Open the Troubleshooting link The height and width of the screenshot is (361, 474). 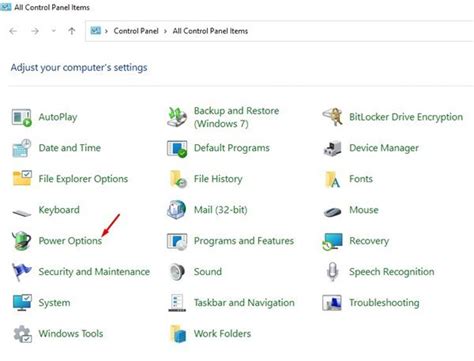click(x=384, y=303)
